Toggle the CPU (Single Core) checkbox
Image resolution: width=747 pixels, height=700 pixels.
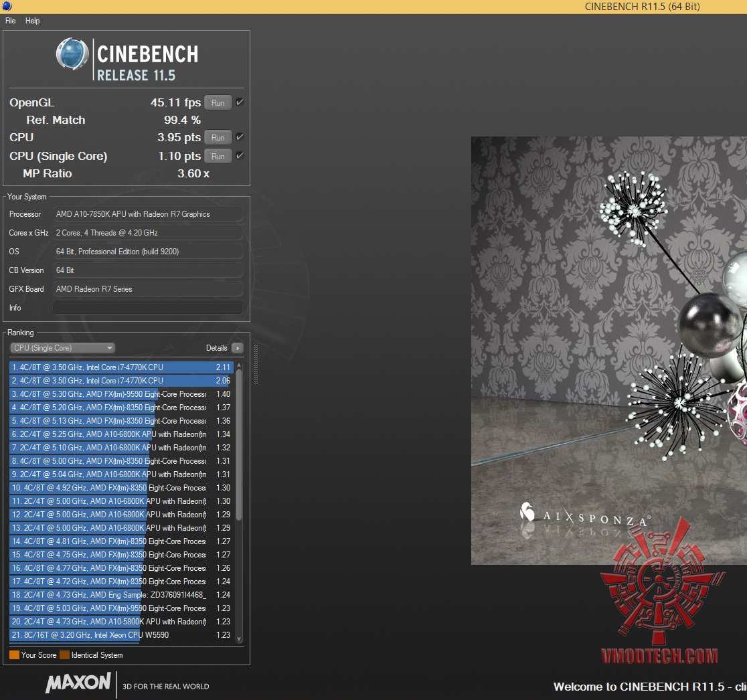coord(240,155)
